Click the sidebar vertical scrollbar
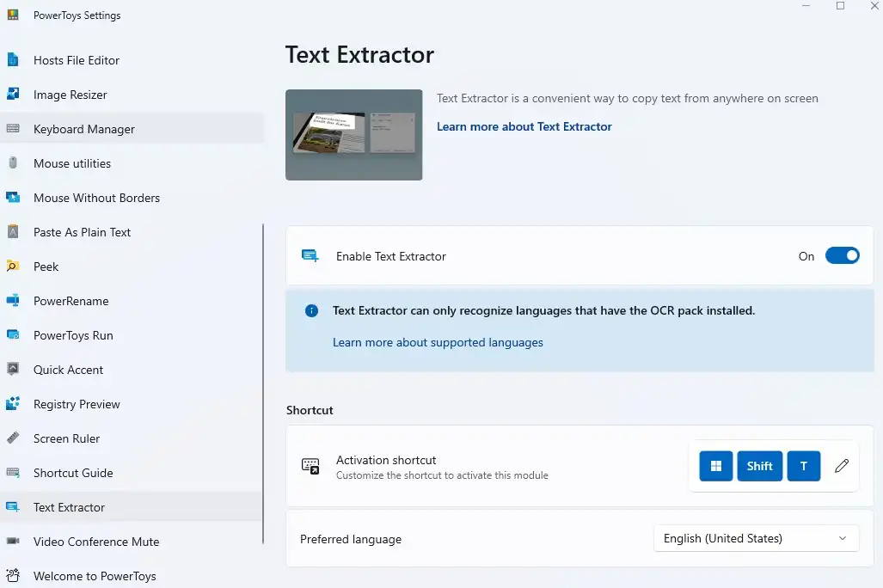The image size is (883, 588). 263,384
